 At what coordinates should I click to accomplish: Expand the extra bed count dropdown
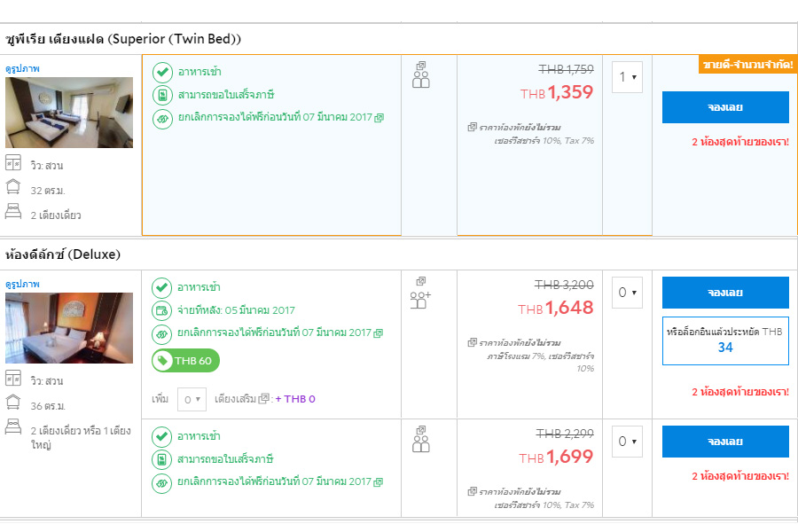point(192,399)
